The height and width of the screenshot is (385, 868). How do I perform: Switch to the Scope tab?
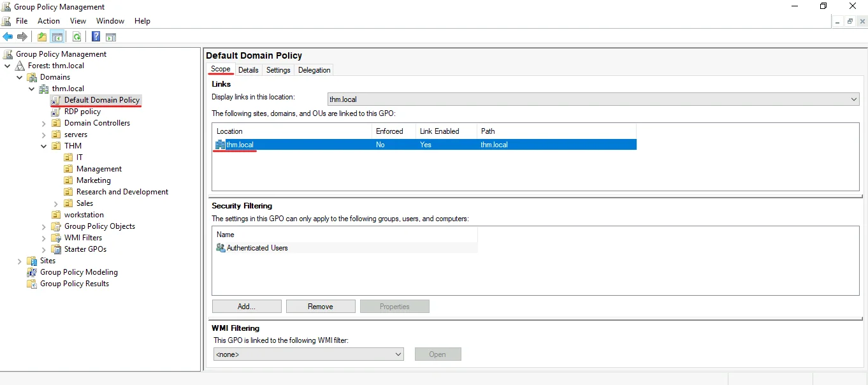[x=221, y=69]
